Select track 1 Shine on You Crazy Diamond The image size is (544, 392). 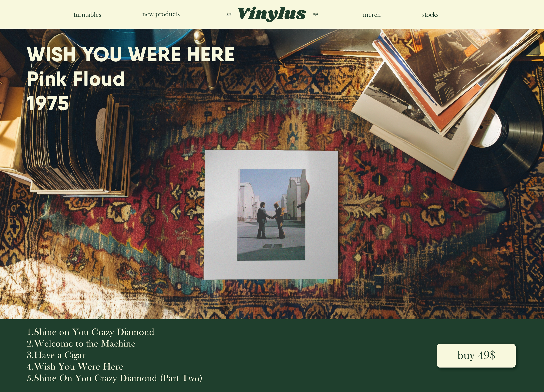(90, 332)
